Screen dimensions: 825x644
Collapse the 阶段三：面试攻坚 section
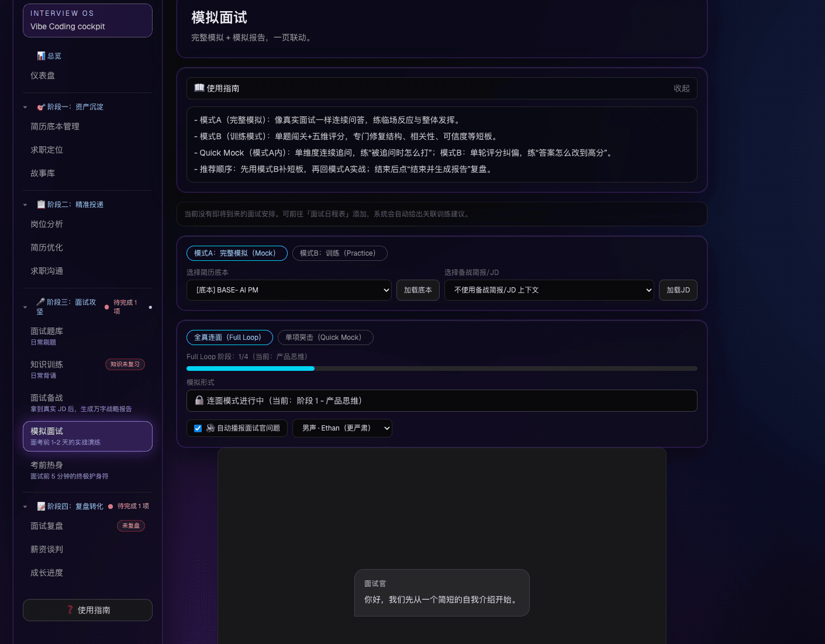(25, 308)
